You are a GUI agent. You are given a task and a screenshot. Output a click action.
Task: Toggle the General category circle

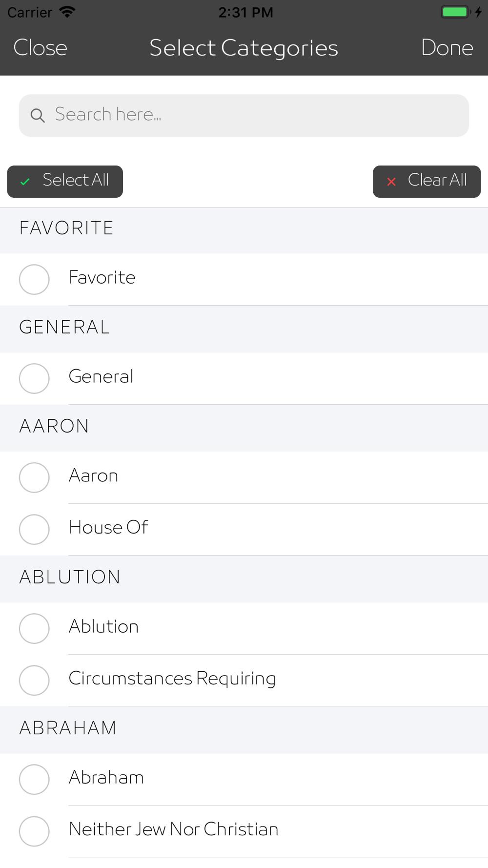tap(34, 378)
